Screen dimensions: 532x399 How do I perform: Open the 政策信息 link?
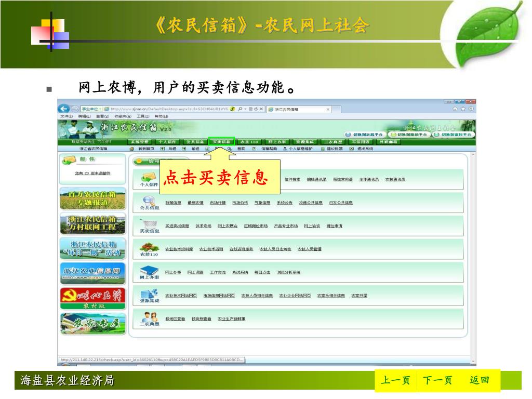click(x=173, y=203)
